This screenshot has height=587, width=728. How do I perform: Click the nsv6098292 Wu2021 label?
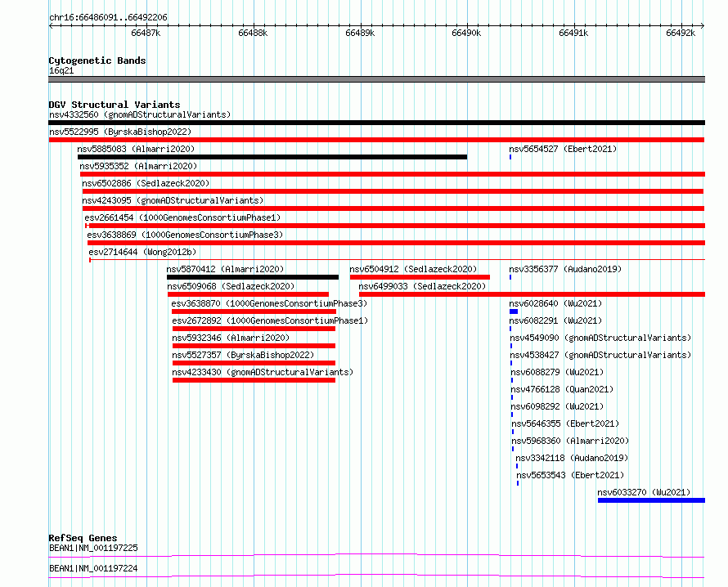[557, 406]
